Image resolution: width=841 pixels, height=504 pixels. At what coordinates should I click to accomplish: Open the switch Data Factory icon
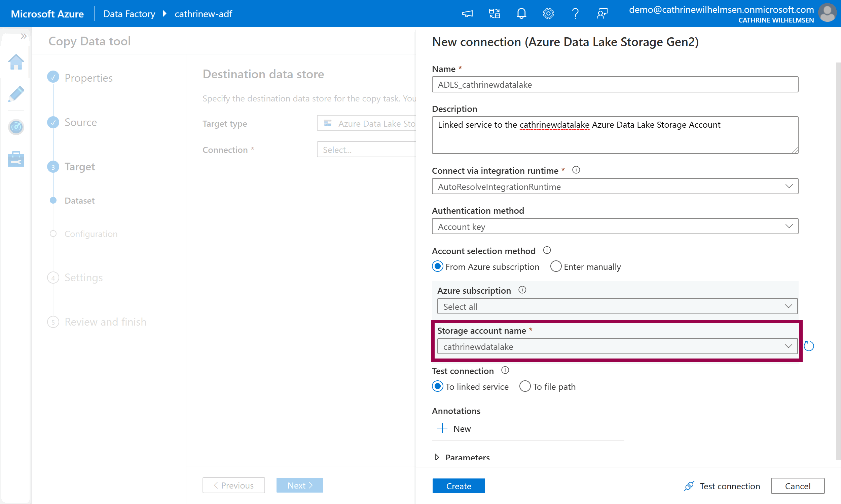pyautogui.click(x=494, y=13)
